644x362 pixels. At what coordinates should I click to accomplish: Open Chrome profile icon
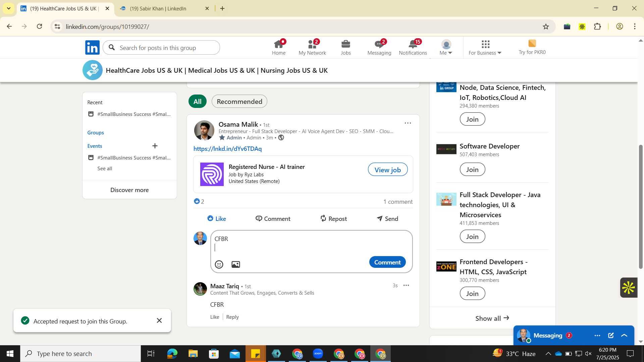point(620,26)
